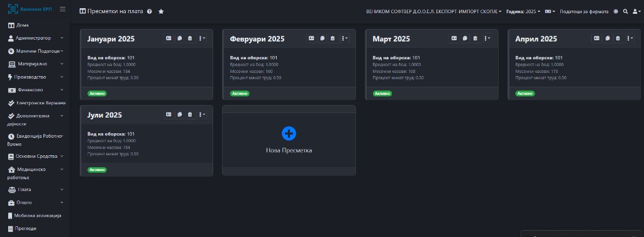
Task: Open Мобилна апликација in sidebar
Action: [35, 215]
